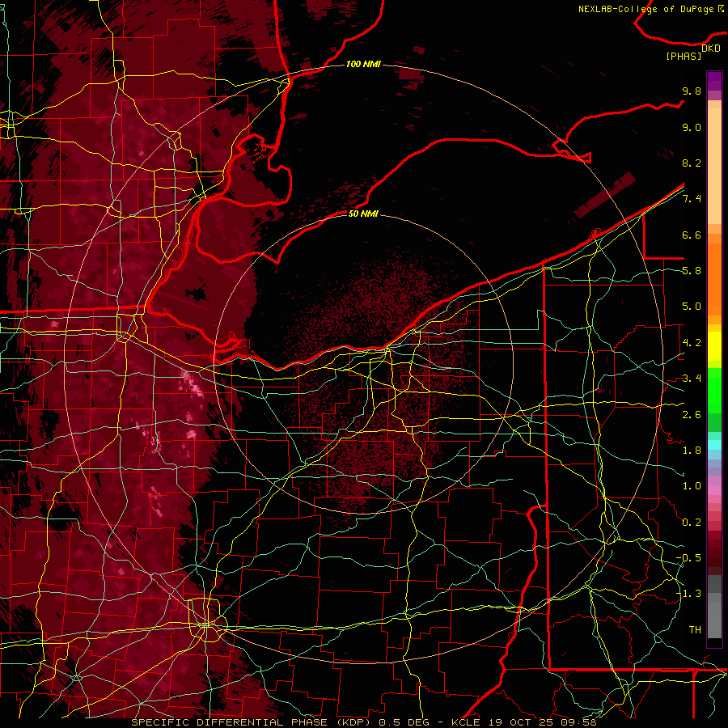Pick the purple segment atop the color bar
The width and height of the screenshot is (728, 728).
[714, 81]
